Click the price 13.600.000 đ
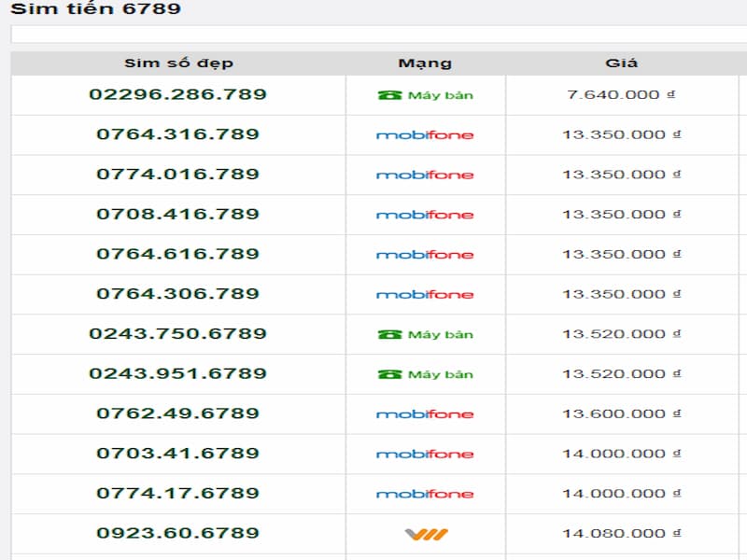Viewport: 747px width, 560px height. (621, 413)
